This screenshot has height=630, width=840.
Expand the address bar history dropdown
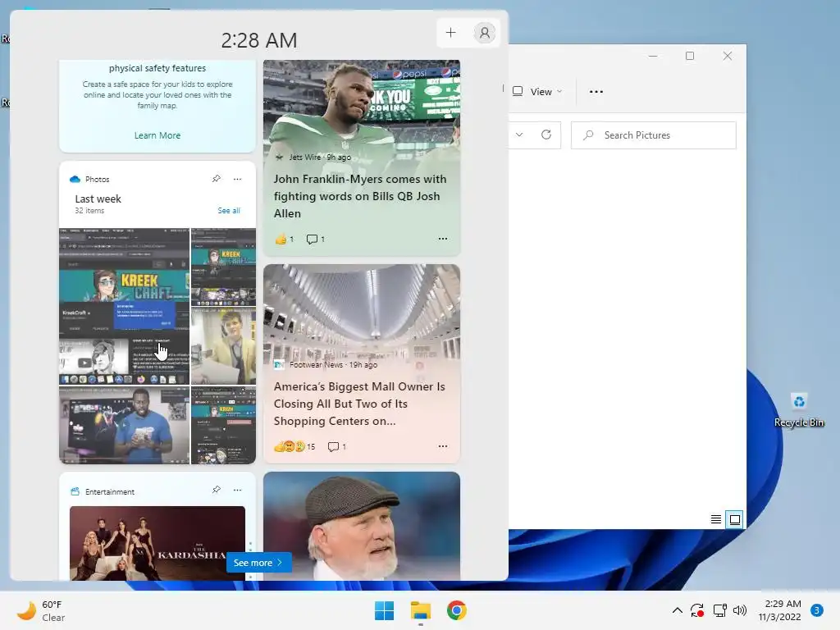(519, 135)
